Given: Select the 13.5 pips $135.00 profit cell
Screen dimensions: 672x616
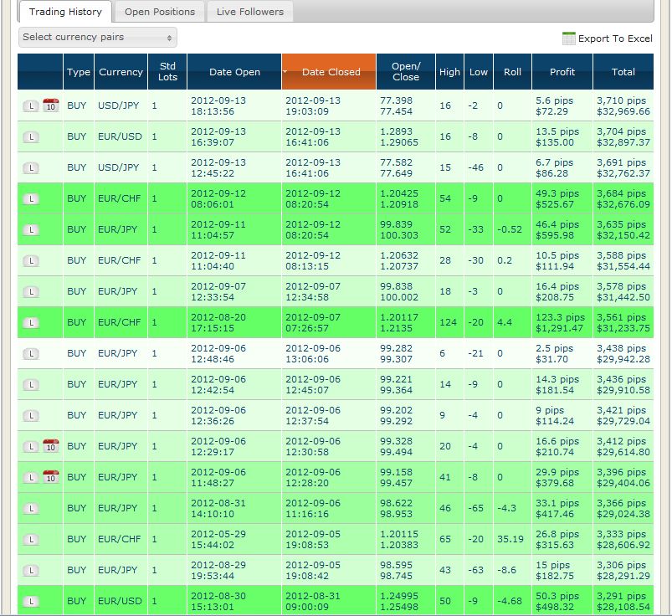Looking at the screenshot, I should pos(562,136).
